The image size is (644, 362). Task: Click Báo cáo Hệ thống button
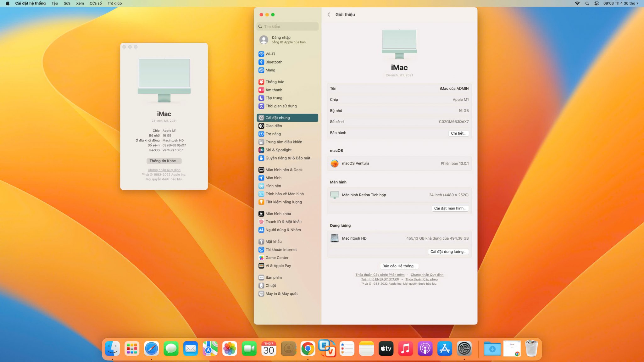399,266
